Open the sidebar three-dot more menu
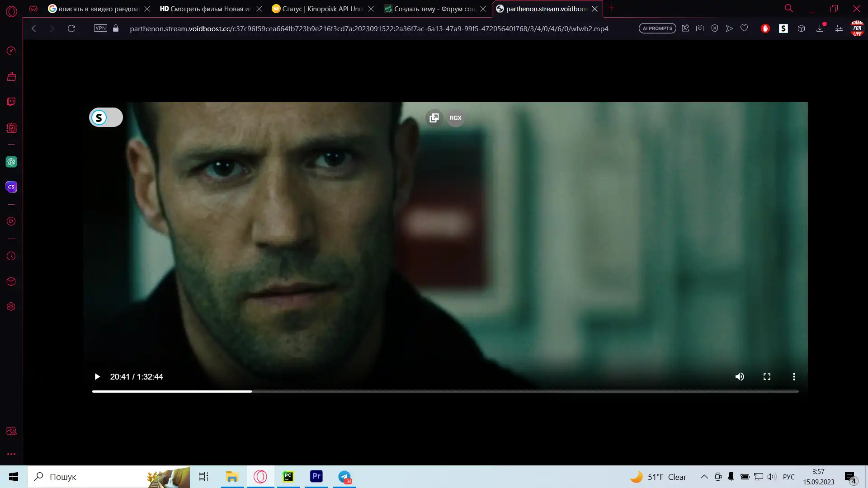 [x=11, y=454]
